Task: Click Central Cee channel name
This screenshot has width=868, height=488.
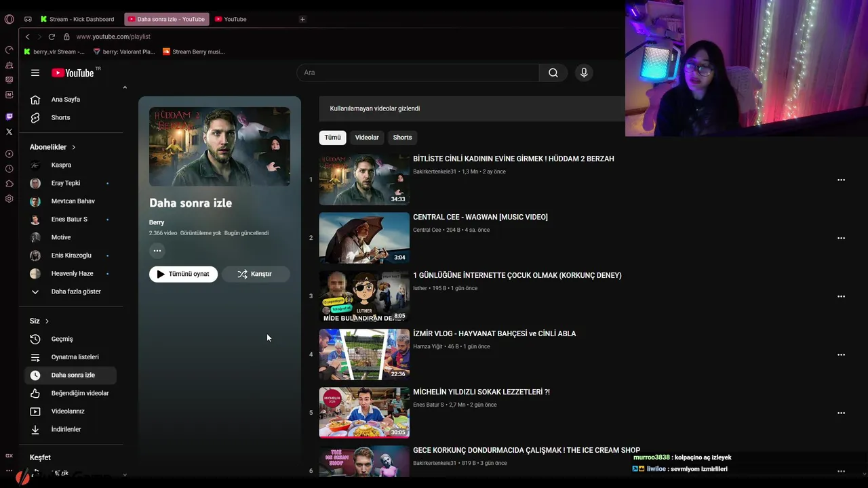Action: [427, 230]
